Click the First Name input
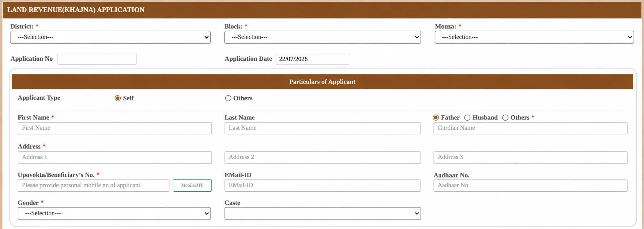 115,128
